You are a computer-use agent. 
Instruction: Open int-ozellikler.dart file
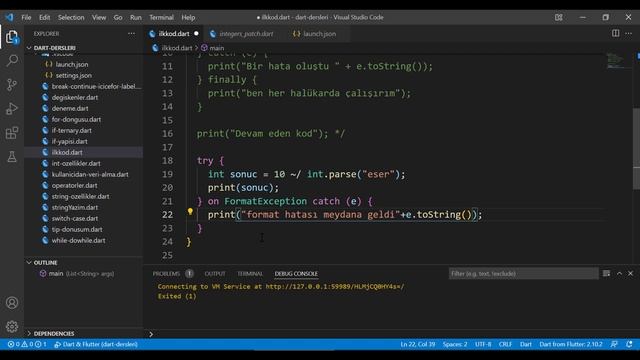click(x=76, y=163)
